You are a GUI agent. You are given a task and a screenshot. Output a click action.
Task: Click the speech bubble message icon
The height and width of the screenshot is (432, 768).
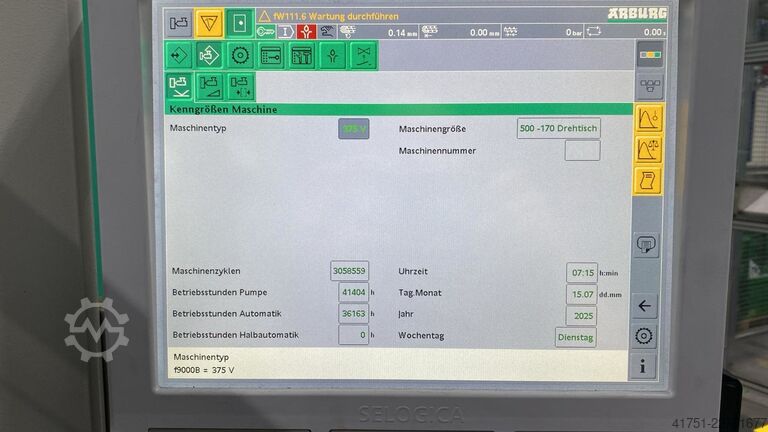(x=646, y=245)
